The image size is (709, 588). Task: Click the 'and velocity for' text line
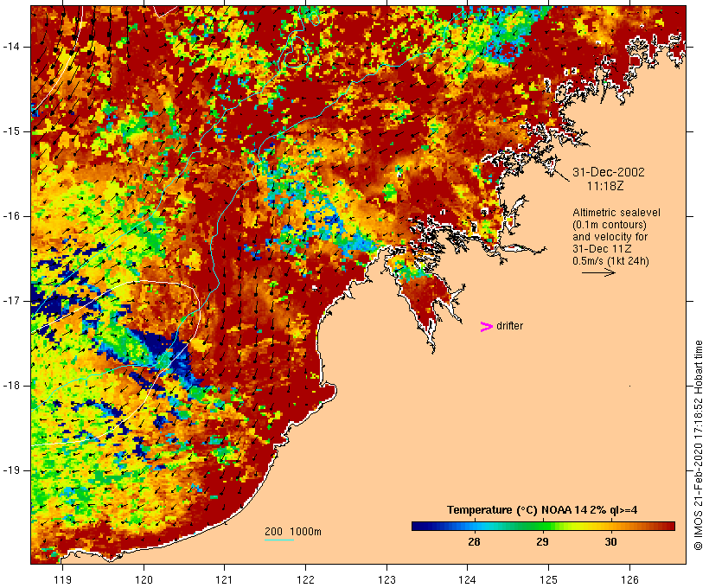(x=610, y=237)
